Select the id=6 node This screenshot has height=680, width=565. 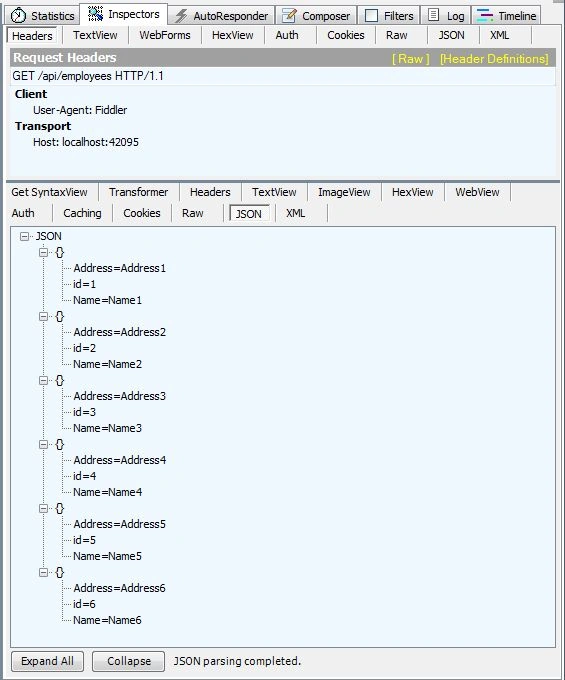coord(85,604)
